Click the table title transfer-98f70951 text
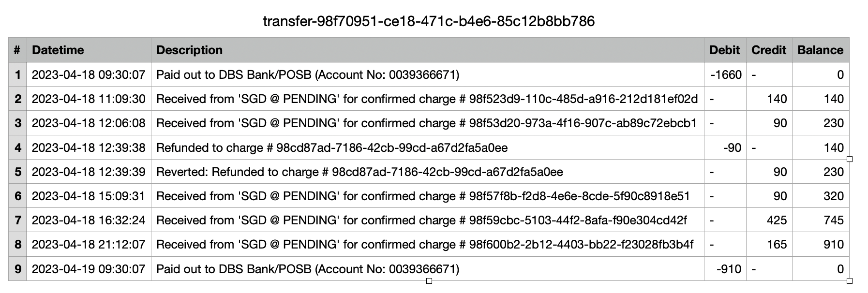 coord(429,21)
